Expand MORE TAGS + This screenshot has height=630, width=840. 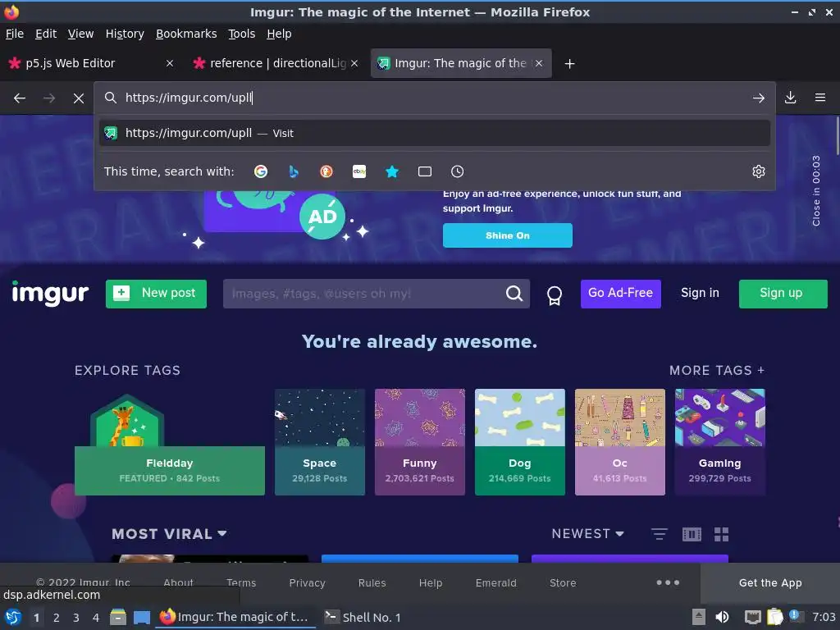(717, 370)
